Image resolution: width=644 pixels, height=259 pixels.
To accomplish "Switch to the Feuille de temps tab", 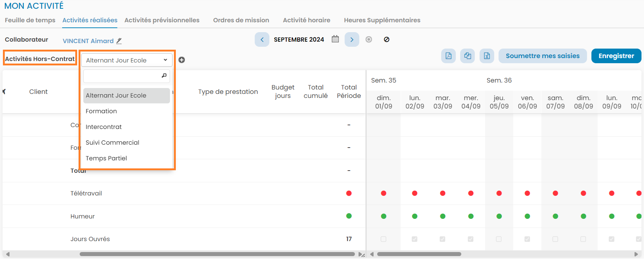I will (30, 20).
